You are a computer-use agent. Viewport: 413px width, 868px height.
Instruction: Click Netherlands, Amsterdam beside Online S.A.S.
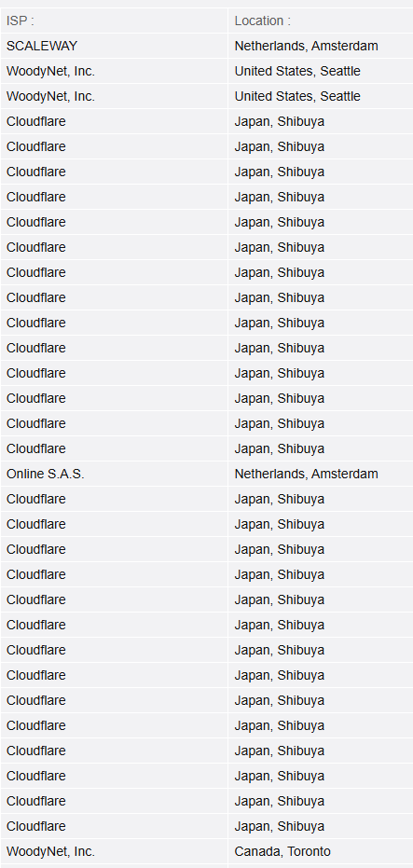click(321, 474)
